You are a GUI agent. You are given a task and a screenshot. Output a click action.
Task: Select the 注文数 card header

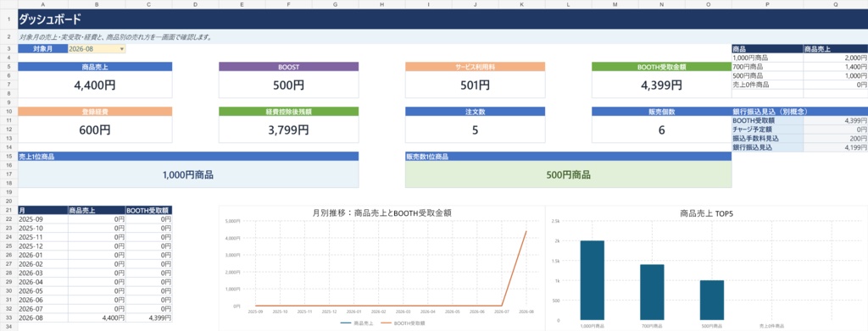pos(475,112)
